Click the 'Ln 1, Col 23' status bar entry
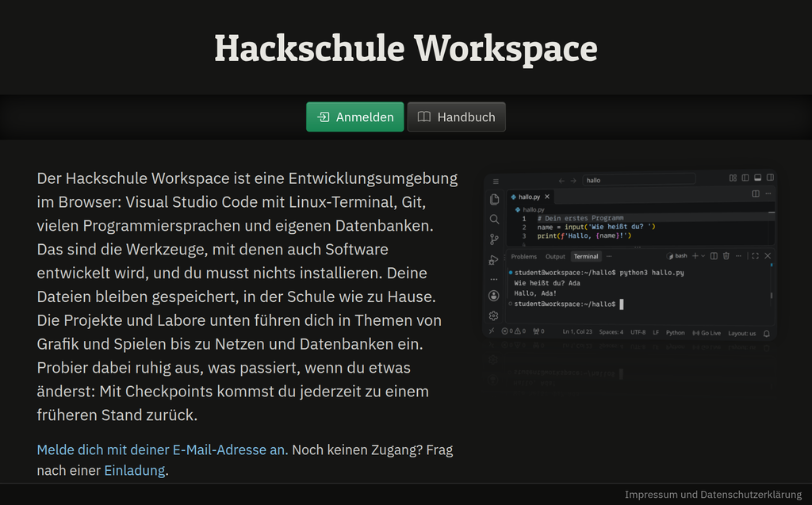812x505 pixels. [x=577, y=332]
